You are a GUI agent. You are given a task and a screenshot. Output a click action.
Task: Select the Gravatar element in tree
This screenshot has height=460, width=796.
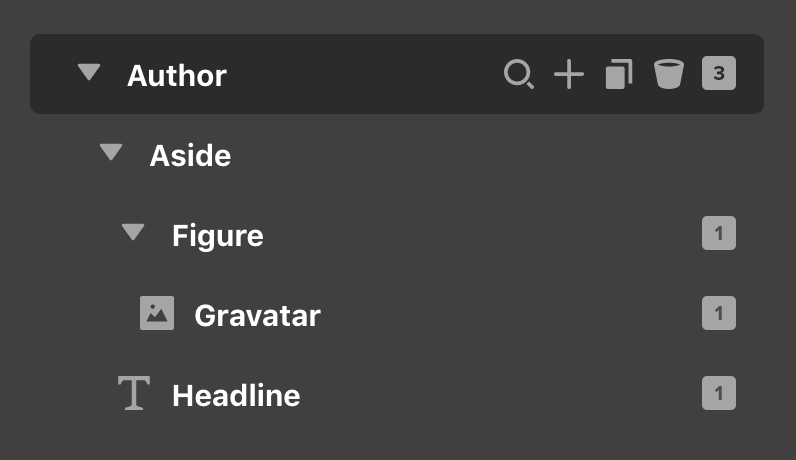[257, 316]
